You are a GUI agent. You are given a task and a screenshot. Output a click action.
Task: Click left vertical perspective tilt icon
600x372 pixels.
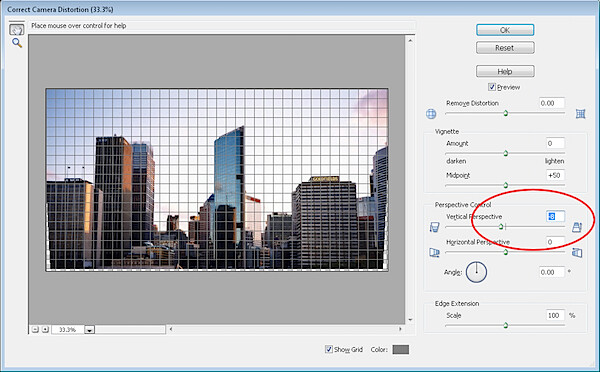click(434, 227)
